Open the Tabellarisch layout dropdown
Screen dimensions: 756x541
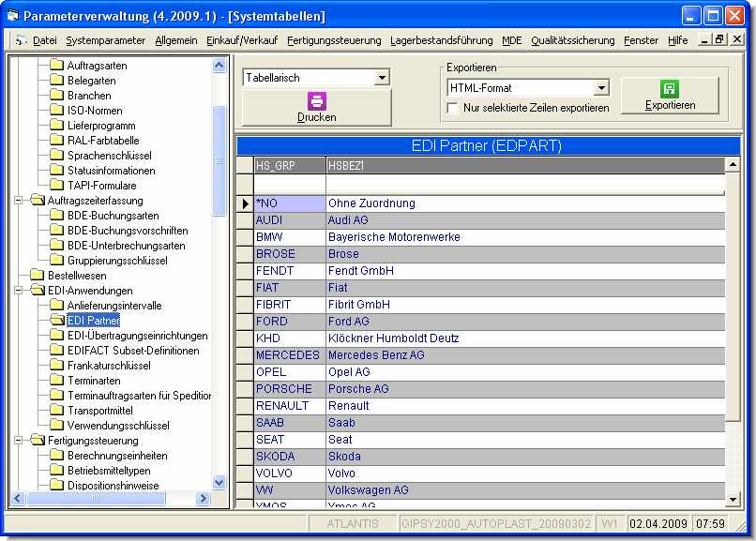pos(382,78)
